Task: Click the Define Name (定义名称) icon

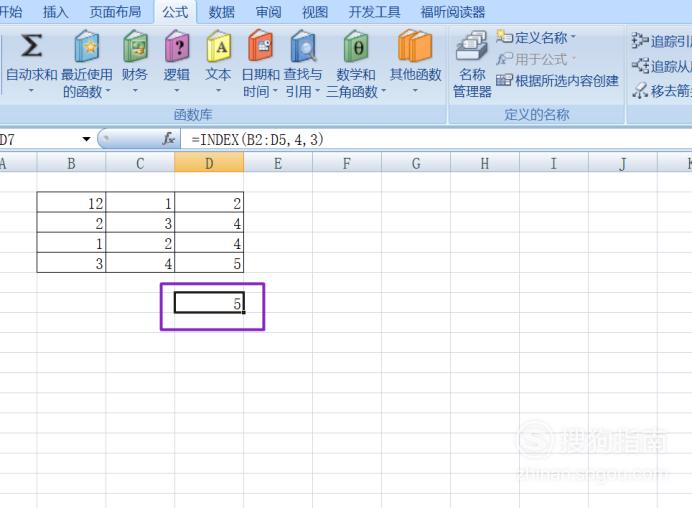Action: pos(504,37)
